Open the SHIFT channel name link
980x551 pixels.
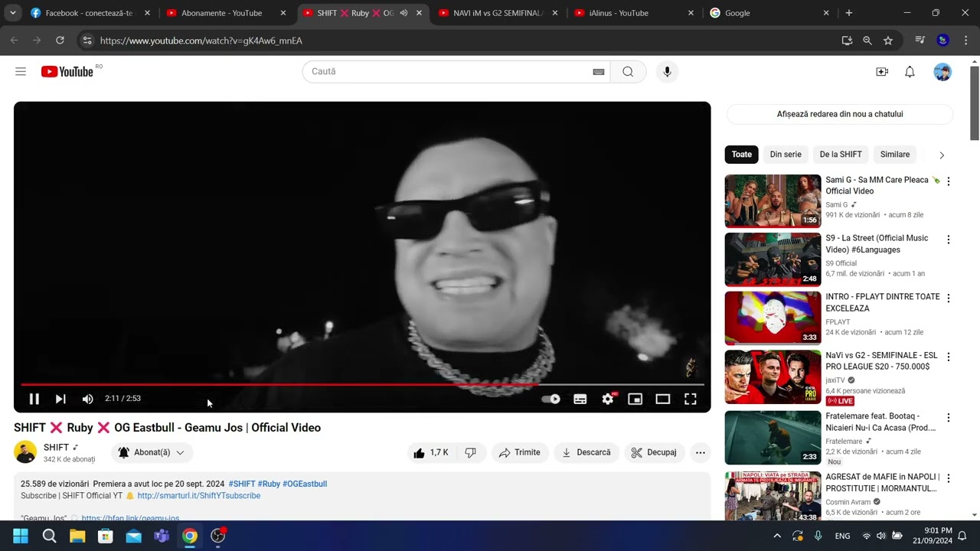click(57, 447)
